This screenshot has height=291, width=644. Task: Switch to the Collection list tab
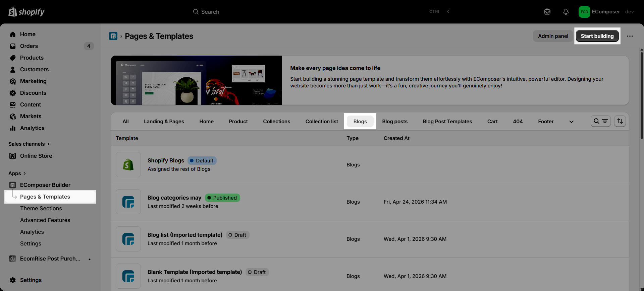coord(322,122)
